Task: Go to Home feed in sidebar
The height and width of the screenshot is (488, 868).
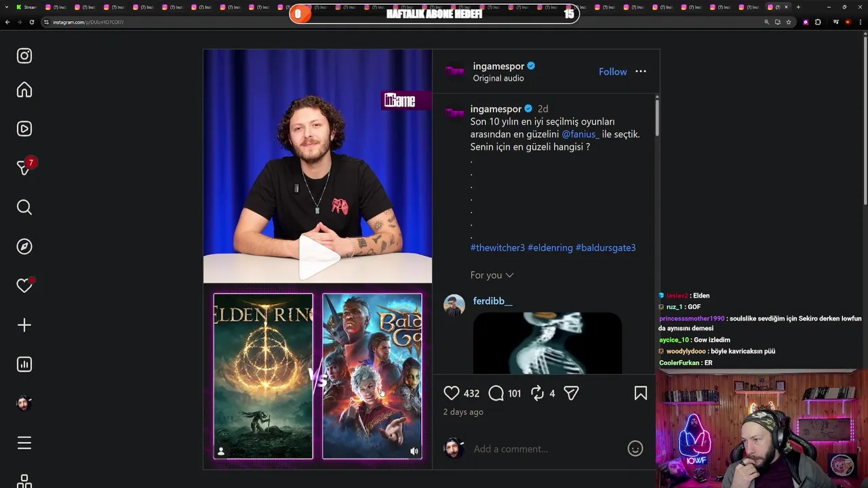Action: (x=24, y=89)
